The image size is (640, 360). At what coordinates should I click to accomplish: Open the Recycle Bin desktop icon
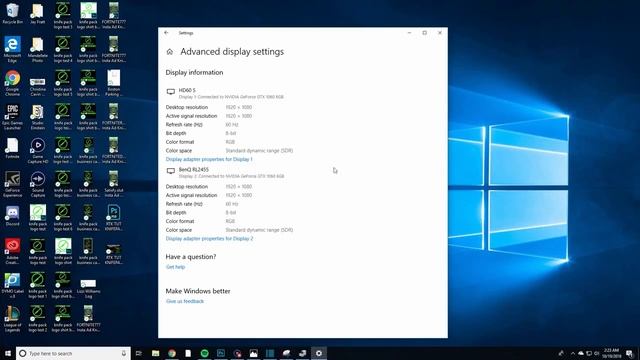12,13
